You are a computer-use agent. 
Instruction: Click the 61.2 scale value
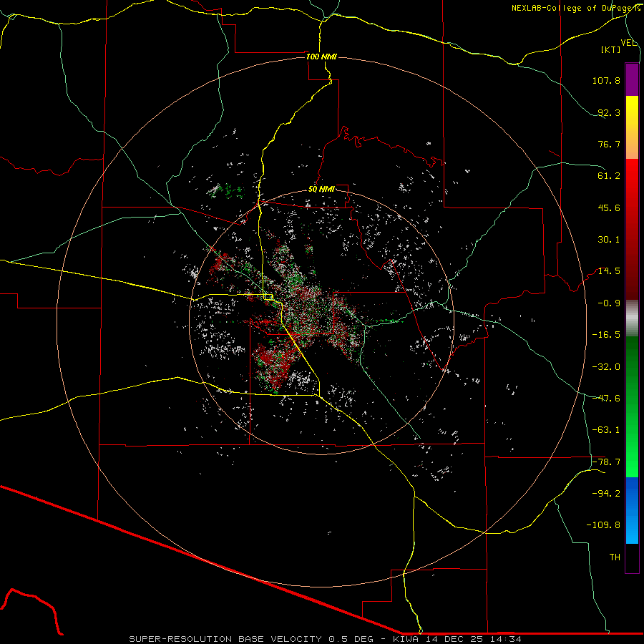609,176
